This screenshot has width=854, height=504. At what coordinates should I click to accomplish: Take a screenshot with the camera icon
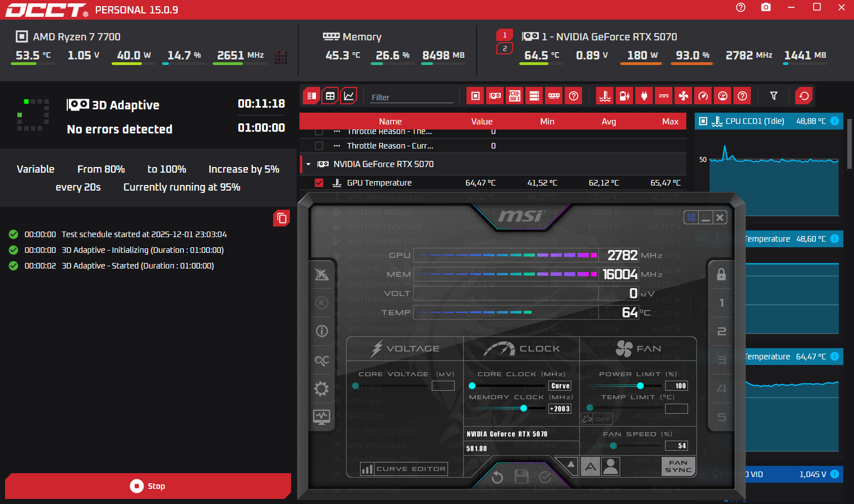766,7
